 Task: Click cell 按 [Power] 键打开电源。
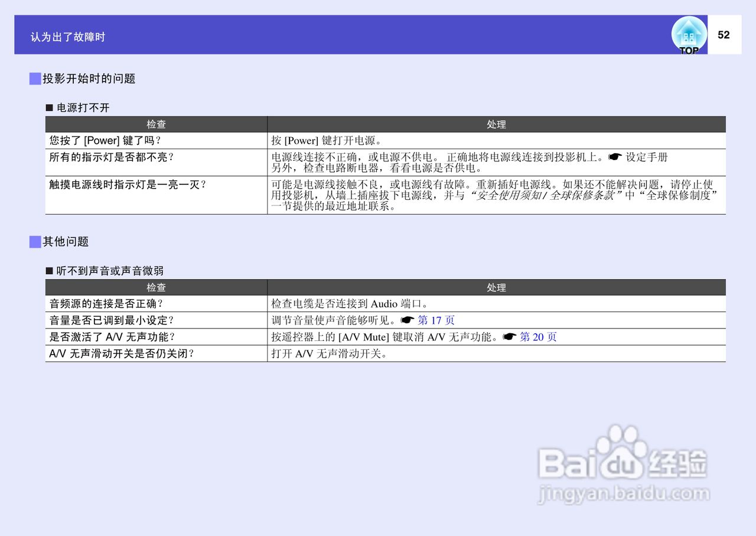(x=496, y=141)
